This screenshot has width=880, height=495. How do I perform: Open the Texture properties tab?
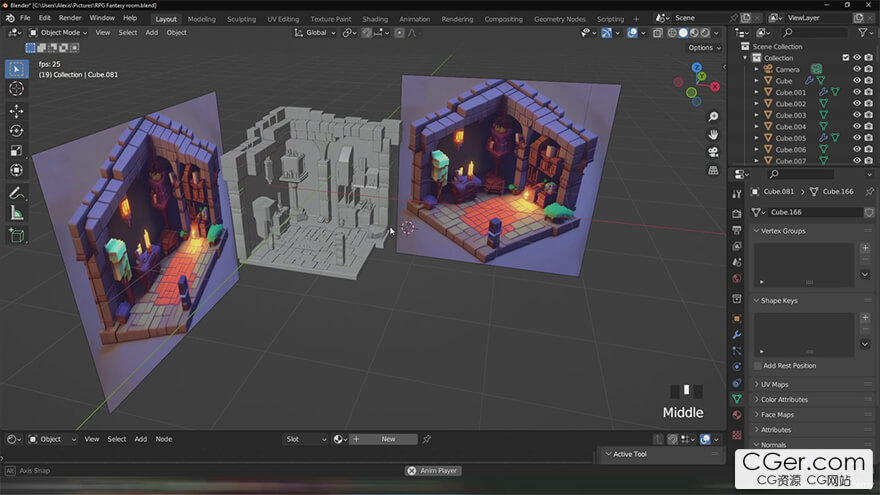pos(737,435)
